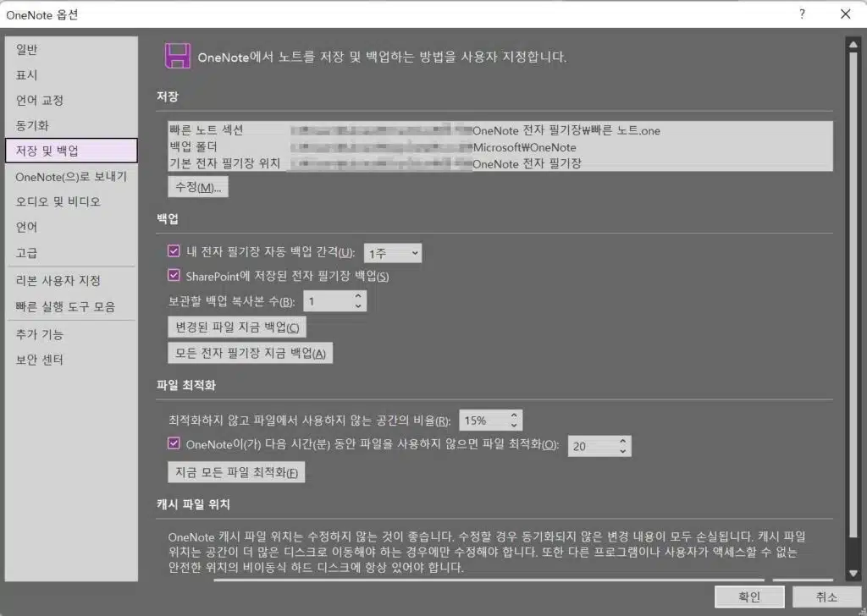Select the 언어 category
The image size is (867, 616).
(71, 227)
